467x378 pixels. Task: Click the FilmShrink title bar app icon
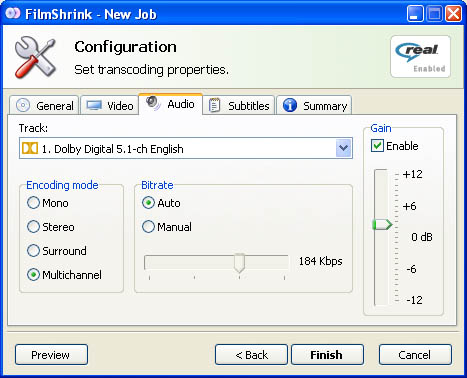click(x=13, y=14)
